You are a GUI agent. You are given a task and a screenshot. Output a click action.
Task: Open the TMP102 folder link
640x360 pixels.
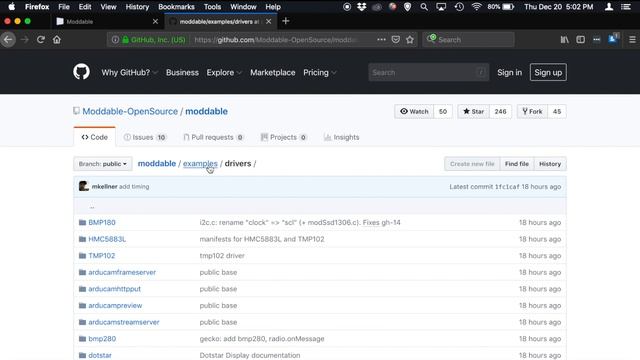click(x=102, y=256)
